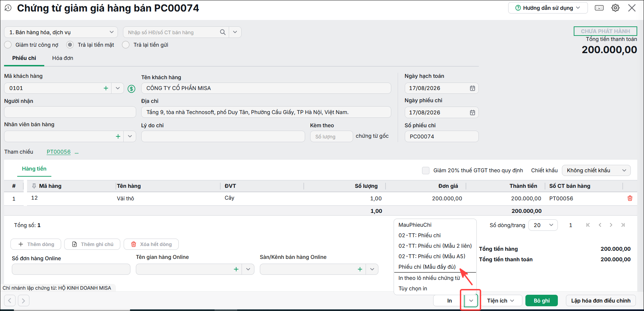644x311 pixels.
Task: Expand Tên gian hàng Online dropdown arrow
Action: 248,269
